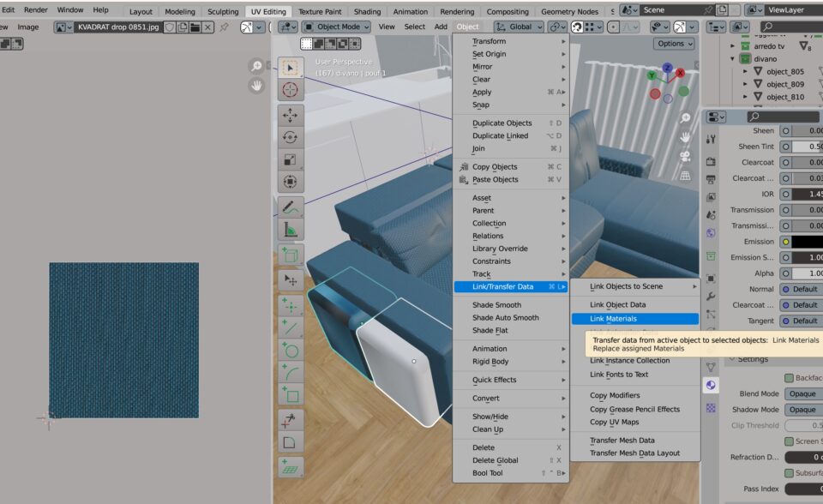The width and height of the screenshot is (823, 504).
Task: Open the Object Mode dropdown
Action: pos(337,27)
